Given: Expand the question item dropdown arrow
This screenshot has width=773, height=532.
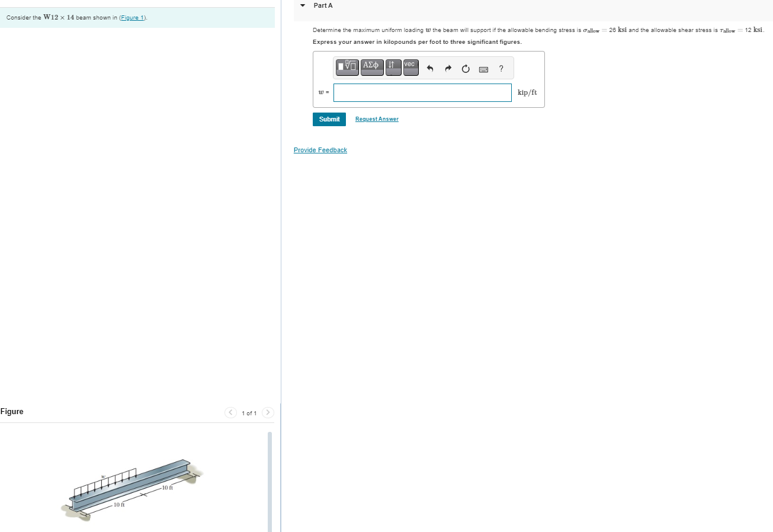Looking at the screenshot, I should coord(302,5).
